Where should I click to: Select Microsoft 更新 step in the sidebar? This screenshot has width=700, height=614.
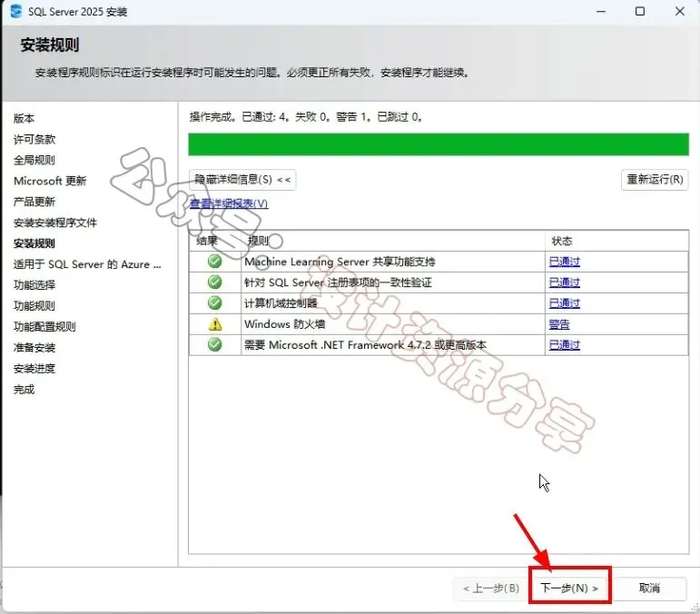click(x=50, y=181)
